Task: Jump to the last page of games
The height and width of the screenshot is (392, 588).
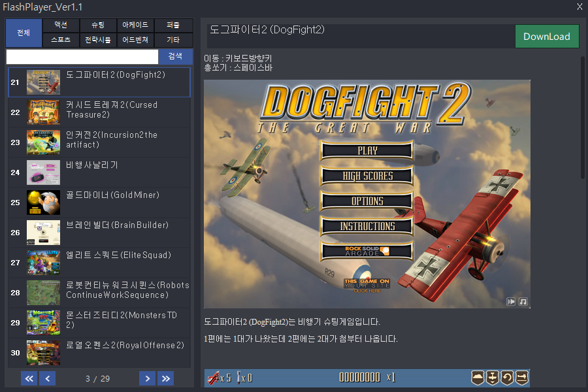Action: (x=166, y=378)
